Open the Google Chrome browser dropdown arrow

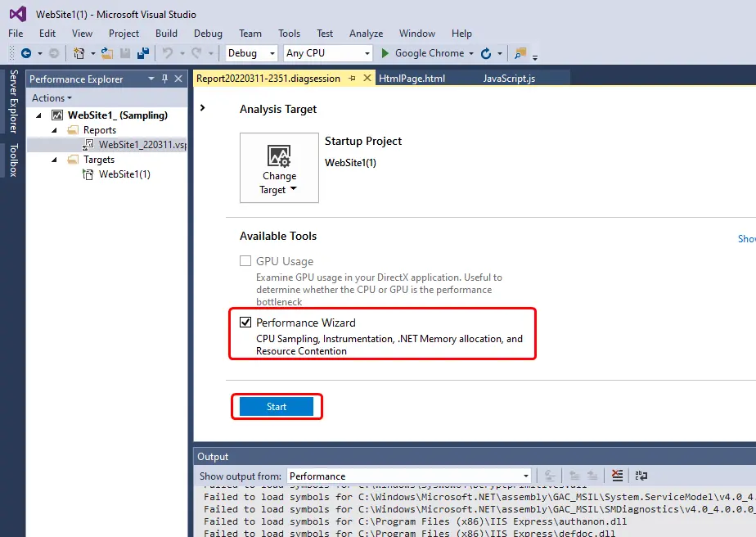471,53
